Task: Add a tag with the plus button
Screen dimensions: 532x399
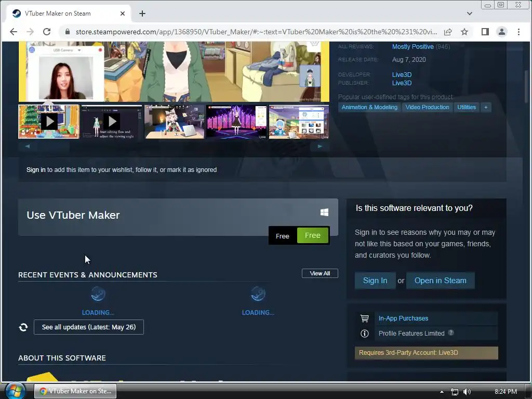Action: [486, 107]
